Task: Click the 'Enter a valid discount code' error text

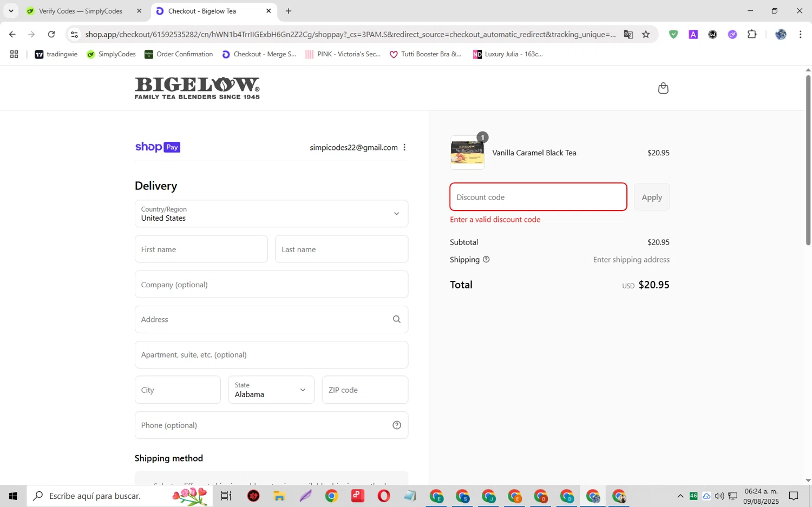Action: pos(495,220)
